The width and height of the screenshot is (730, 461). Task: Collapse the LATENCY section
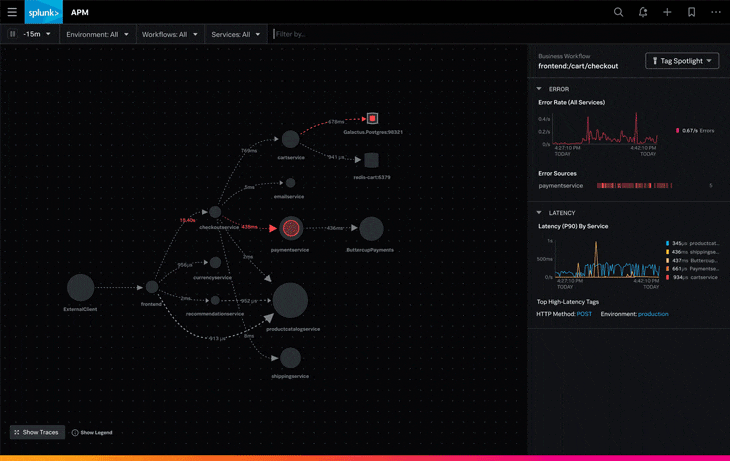[540, 213]
